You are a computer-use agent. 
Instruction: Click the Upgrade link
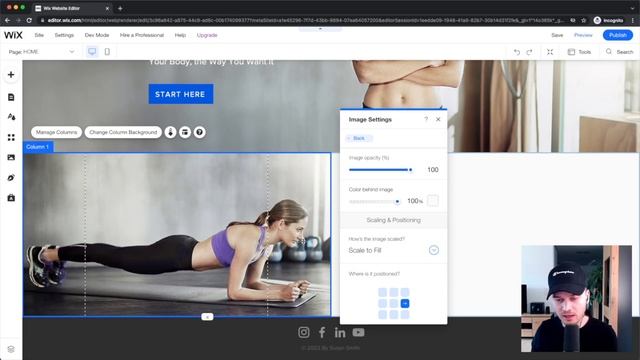207,35
